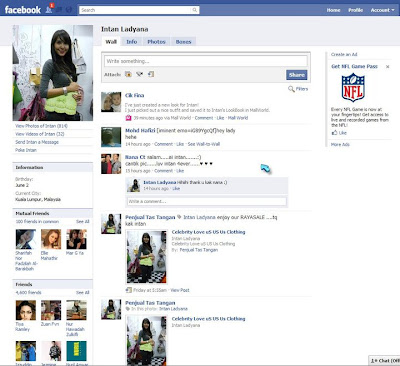Click See Wall-to-Wall on Mohd Hafizi post
This screenshot has width=400, height=366.
point(204,144)
